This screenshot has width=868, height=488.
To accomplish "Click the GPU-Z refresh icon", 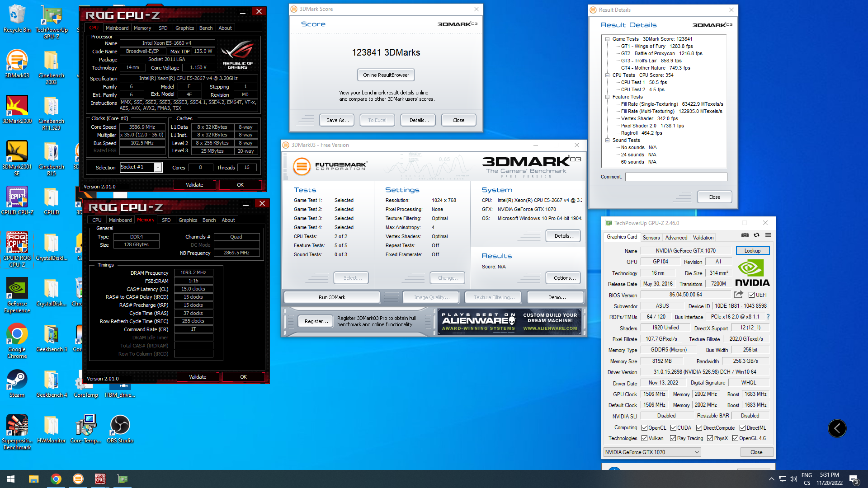I will [x=756, y=235].
